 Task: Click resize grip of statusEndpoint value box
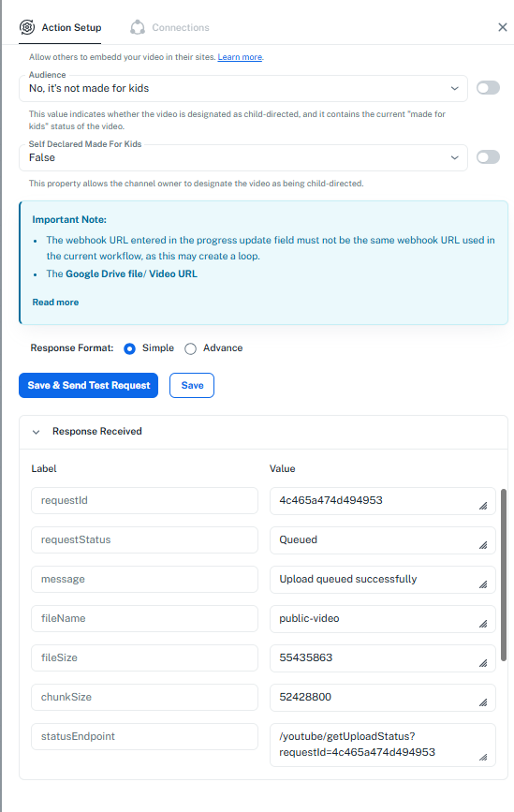pos(483,758)
